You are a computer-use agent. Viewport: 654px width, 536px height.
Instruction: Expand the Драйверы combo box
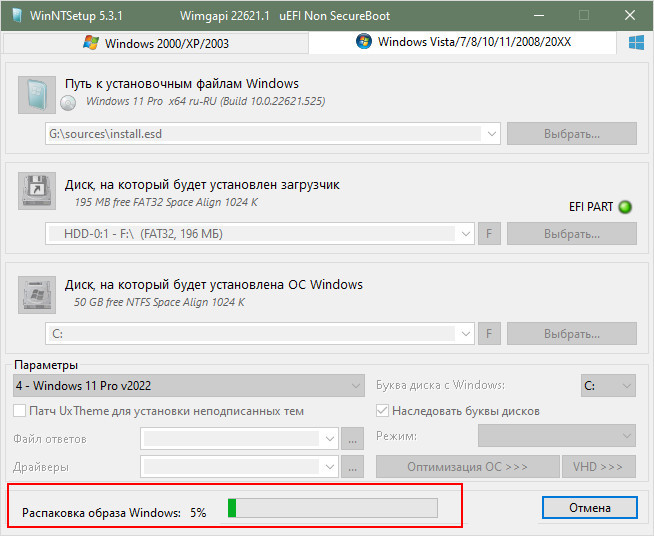coord(239,466)
